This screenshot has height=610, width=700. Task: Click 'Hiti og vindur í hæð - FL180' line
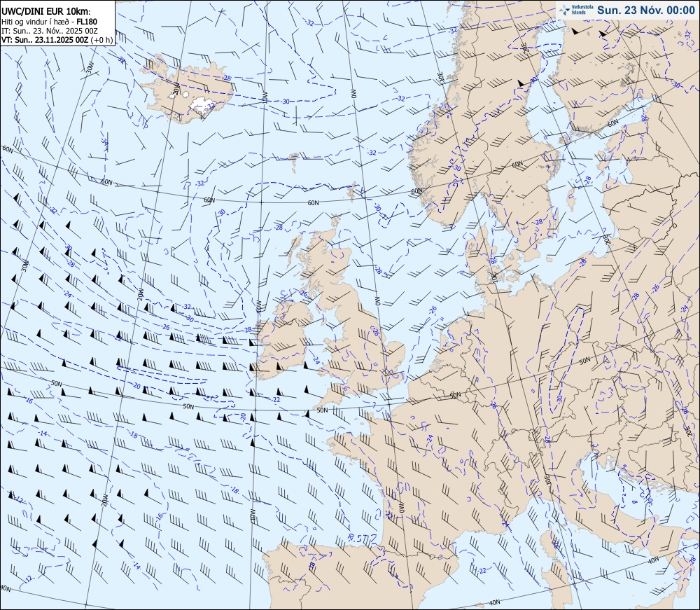pyautogui.click(x=49, y=22)
